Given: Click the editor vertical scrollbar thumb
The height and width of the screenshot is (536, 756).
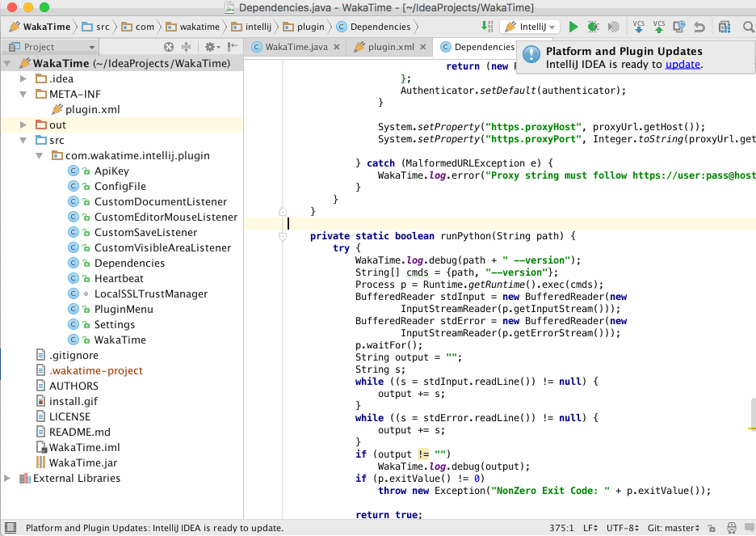Looking at the screenshot, I should tap(753, 414).
